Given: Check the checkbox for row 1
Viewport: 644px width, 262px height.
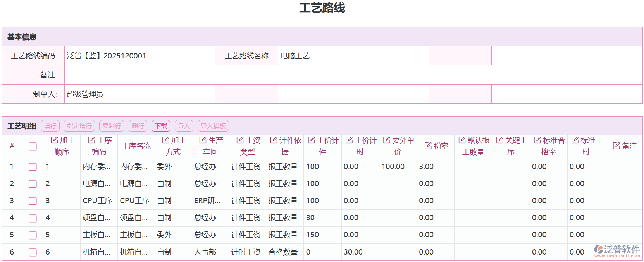Looking at the screenshot, I should [x=33, y=167].
